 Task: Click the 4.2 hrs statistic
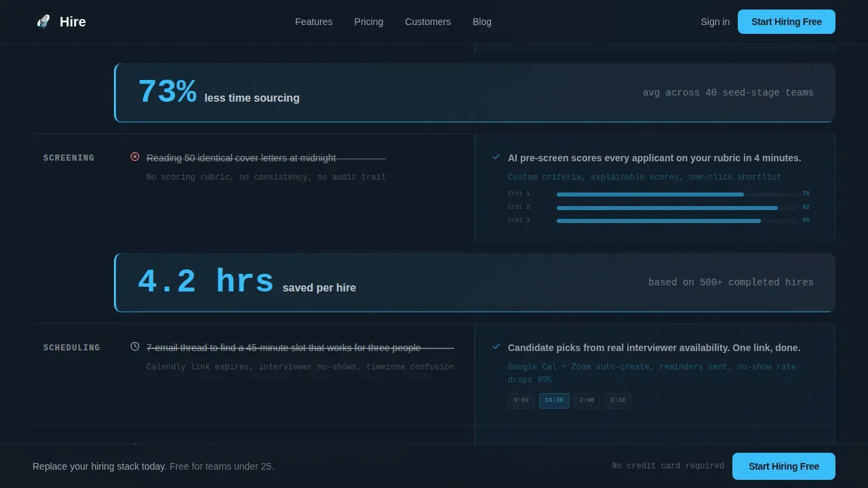[x=205, y=281]
